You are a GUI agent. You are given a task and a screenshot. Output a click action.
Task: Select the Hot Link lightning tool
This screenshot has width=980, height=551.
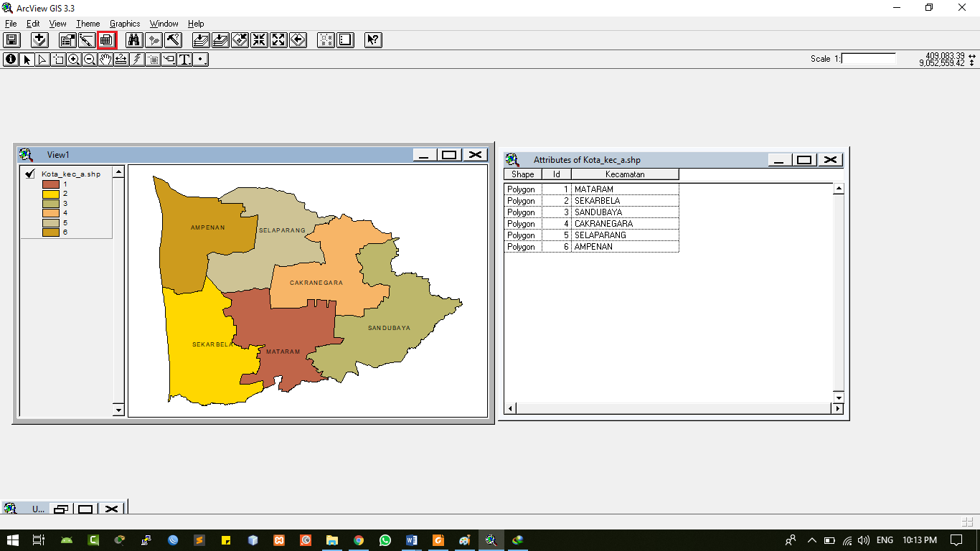point(137,60)
